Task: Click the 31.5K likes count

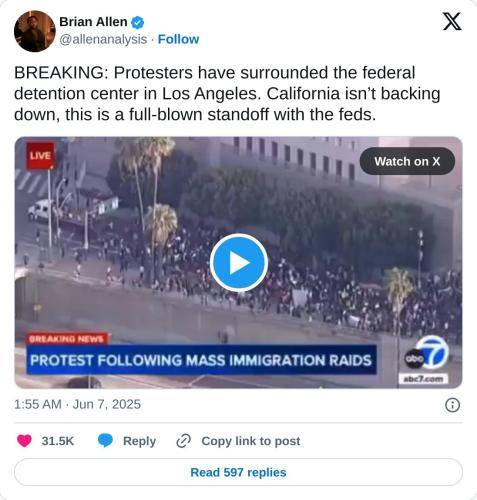Action: 57,441
